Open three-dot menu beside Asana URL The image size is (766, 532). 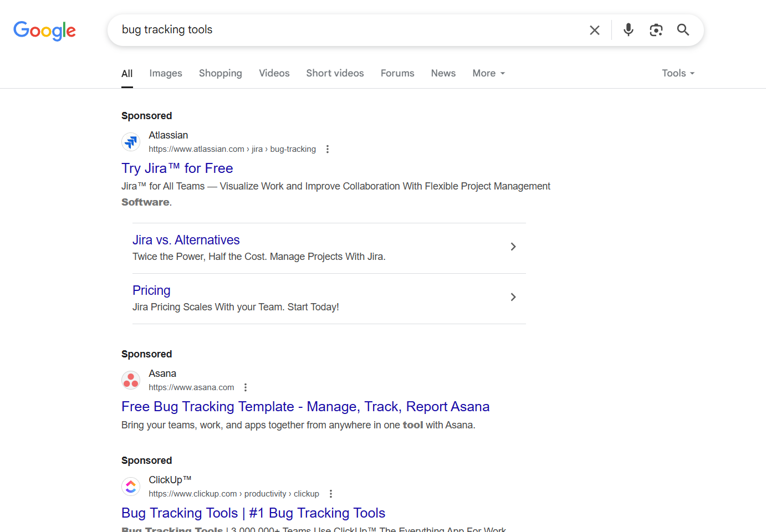point(246,387)
